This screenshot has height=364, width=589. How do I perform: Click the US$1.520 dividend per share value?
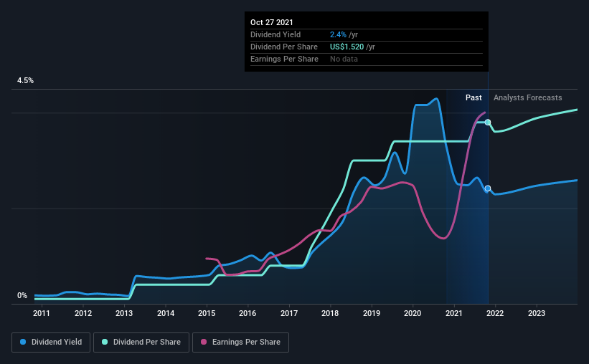coord(347,47)
